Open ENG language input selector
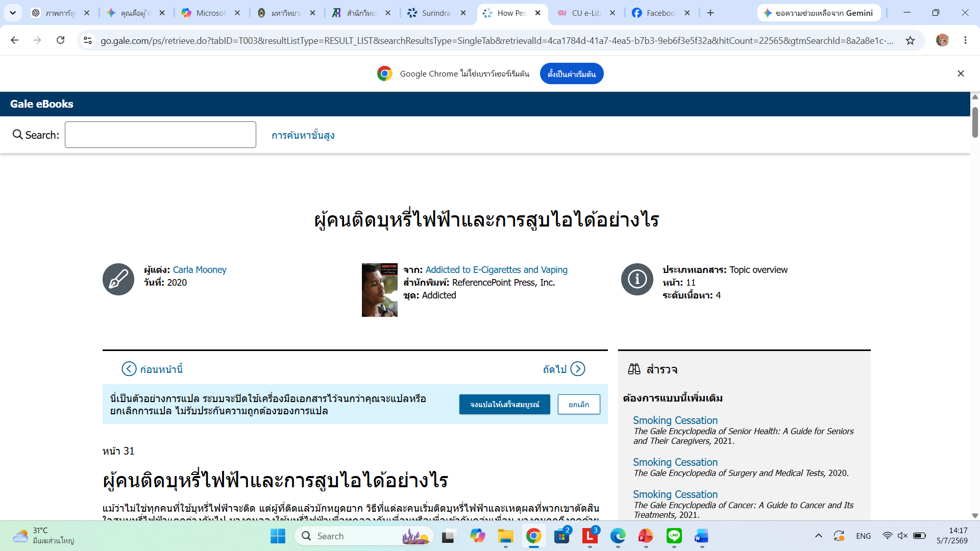 click(864, 536)
